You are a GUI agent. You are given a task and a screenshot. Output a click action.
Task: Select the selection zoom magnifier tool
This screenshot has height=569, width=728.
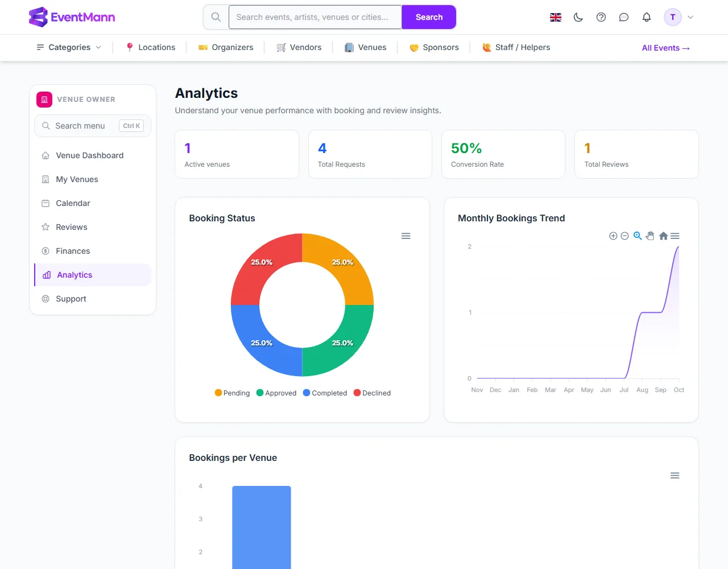(x=638, y=236)
